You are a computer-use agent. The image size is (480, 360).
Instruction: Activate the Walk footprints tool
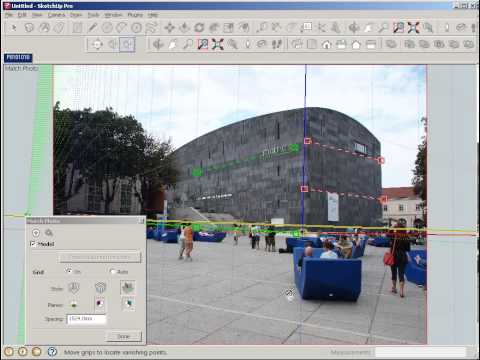click(x=277, y=44)
